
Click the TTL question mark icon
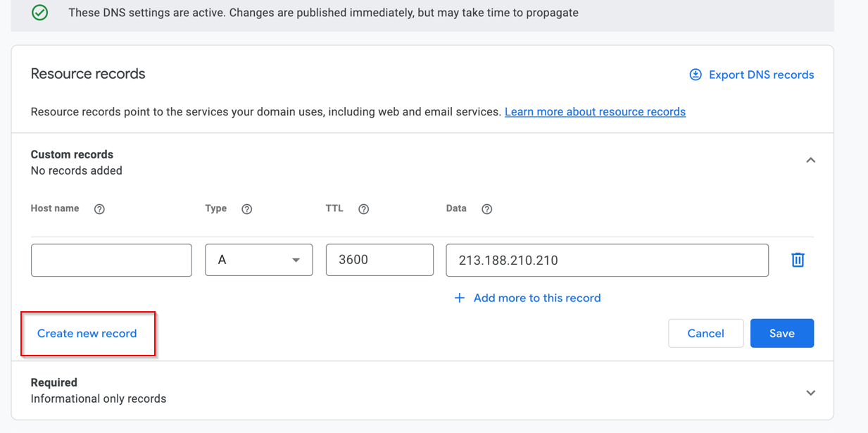click(363, 209)
